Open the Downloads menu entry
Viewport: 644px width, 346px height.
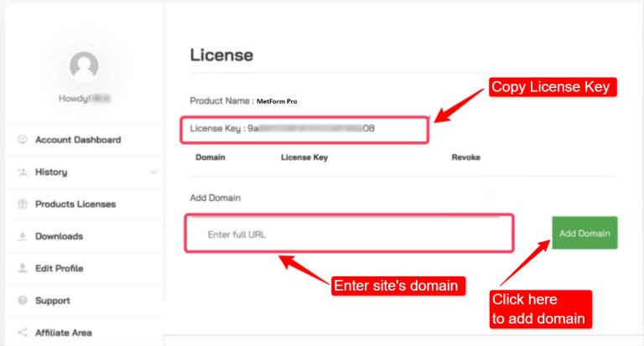tap(59, 236)
